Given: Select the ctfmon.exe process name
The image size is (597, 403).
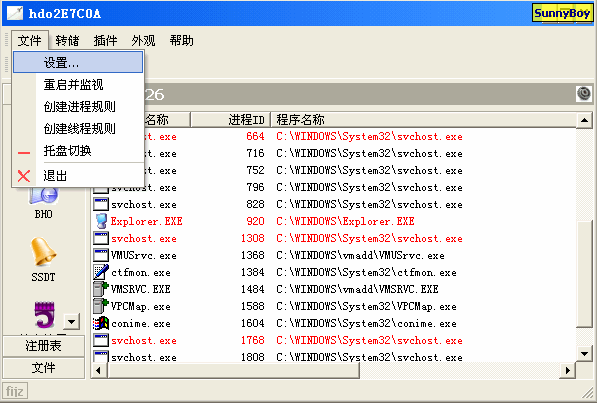Looking at the screenshot, I should click(x=141, y=272).
